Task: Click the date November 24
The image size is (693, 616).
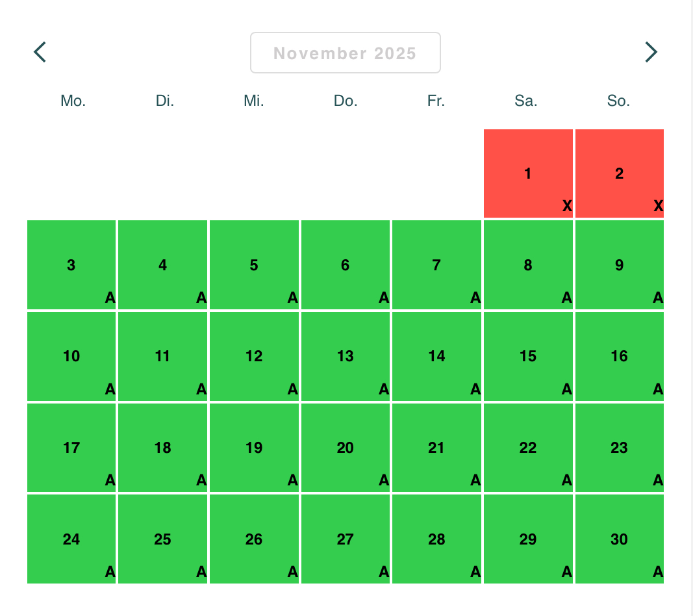Action: (71, 539)
